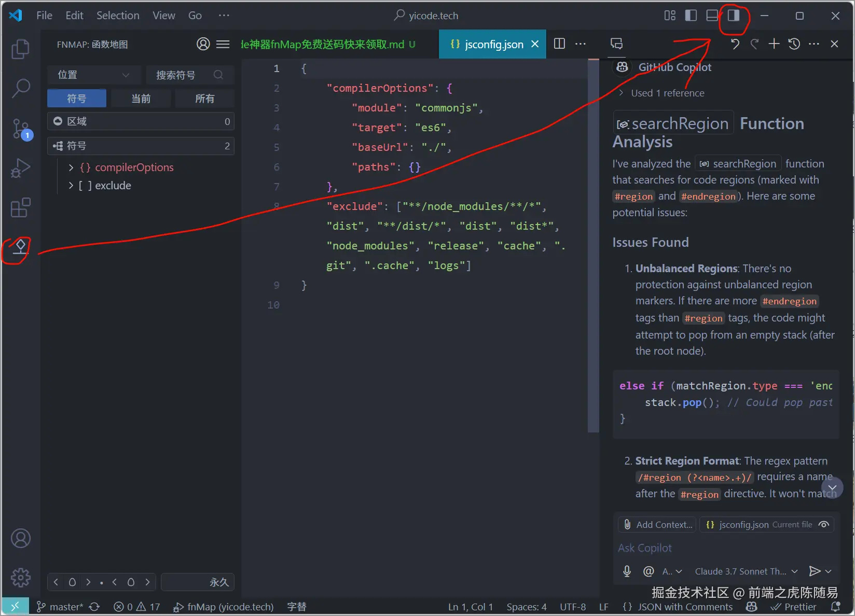This screenshot has width=855, height=616.
Task: Click the account icon in FNMAP header
Action: coord(203,44)
